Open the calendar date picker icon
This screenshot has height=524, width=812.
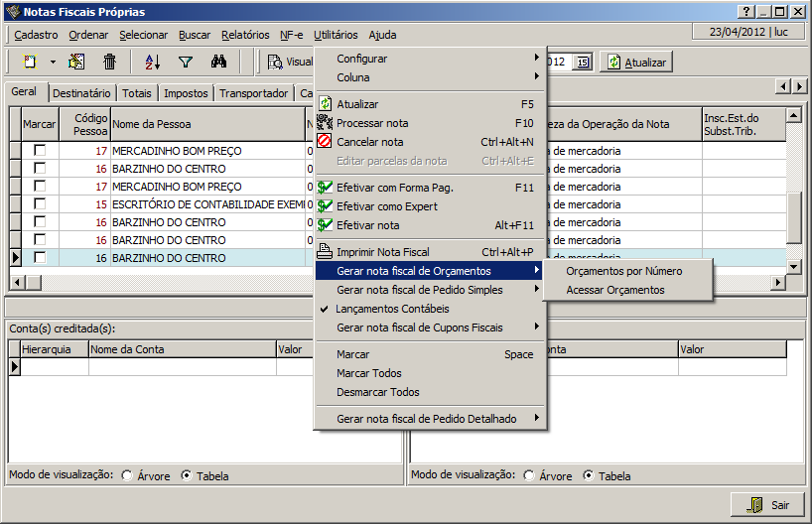(x=583, y=62)
